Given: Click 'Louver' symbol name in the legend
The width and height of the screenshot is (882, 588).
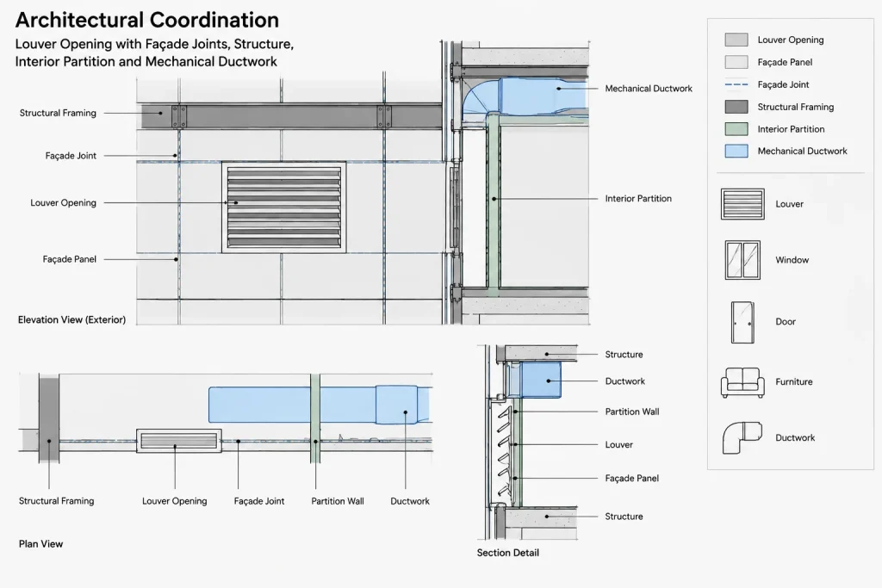Looking at the screenshot, I should pyautogui.click(x=789, y=205).
